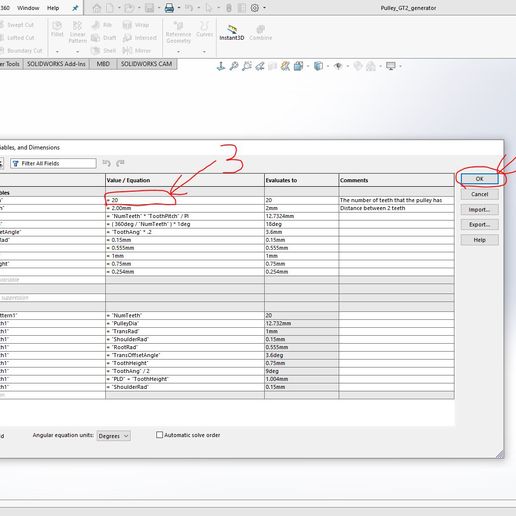Enable the Automatic solve order checkbox
This screenshot has height=516, width=516.
[x=160, y=435]
